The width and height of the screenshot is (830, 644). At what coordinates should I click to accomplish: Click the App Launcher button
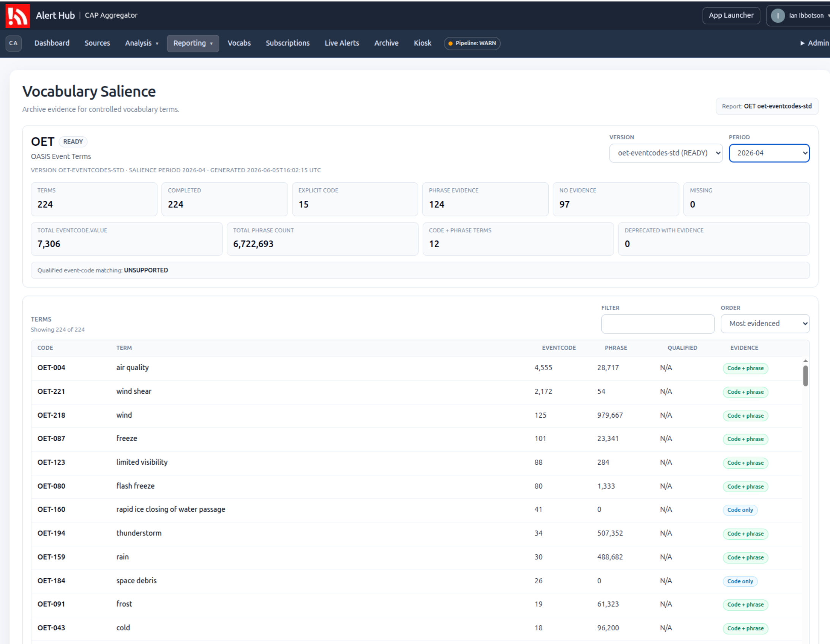(x=731, y=16)
